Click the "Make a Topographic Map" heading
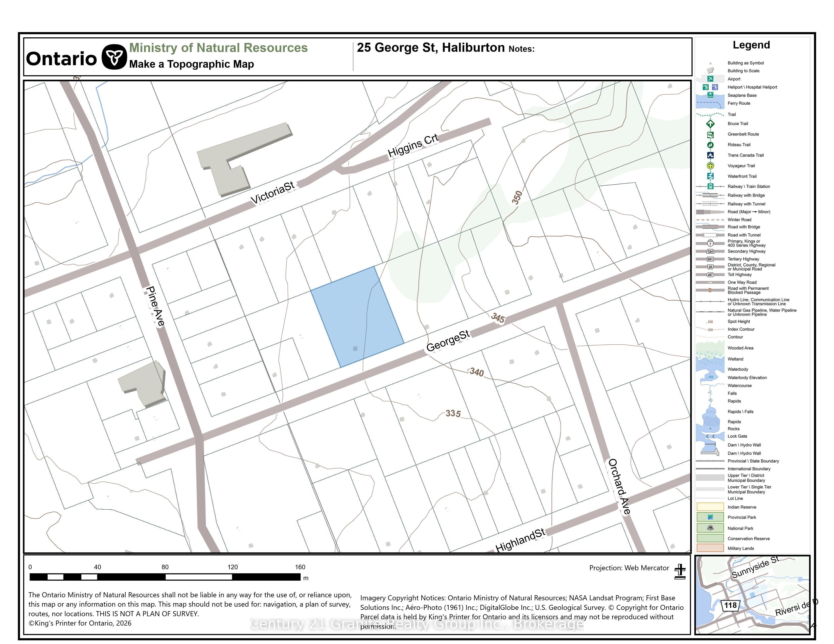 click(x=191, y=64)
